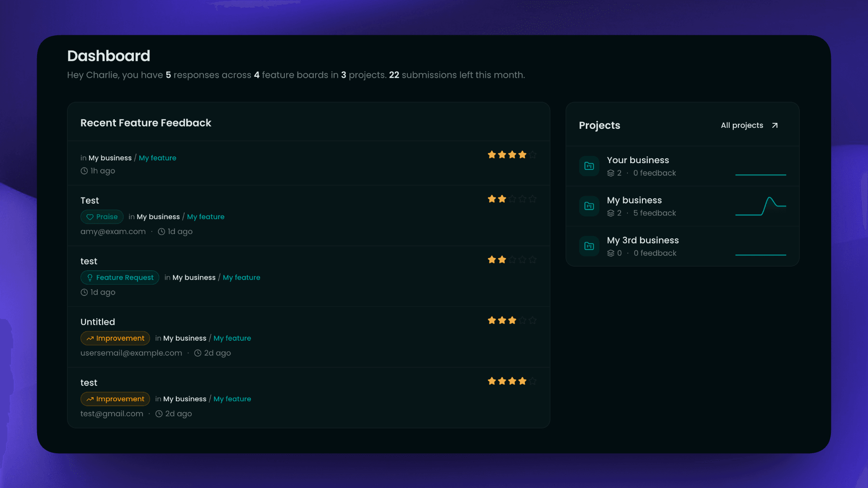Click the folder icon beside My 3rd business
The height and width of the screenshot is (488, 868).
click(589, 246)
